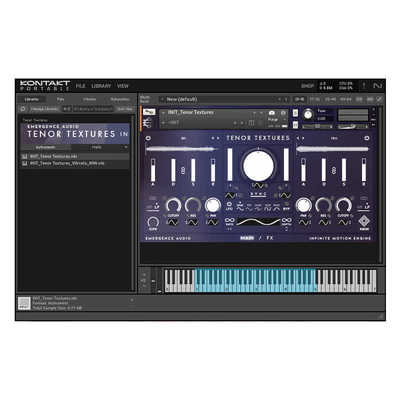Click the snapshot camera icon
This screenshot has height=400, width=400.
click(x=272, y=113)
